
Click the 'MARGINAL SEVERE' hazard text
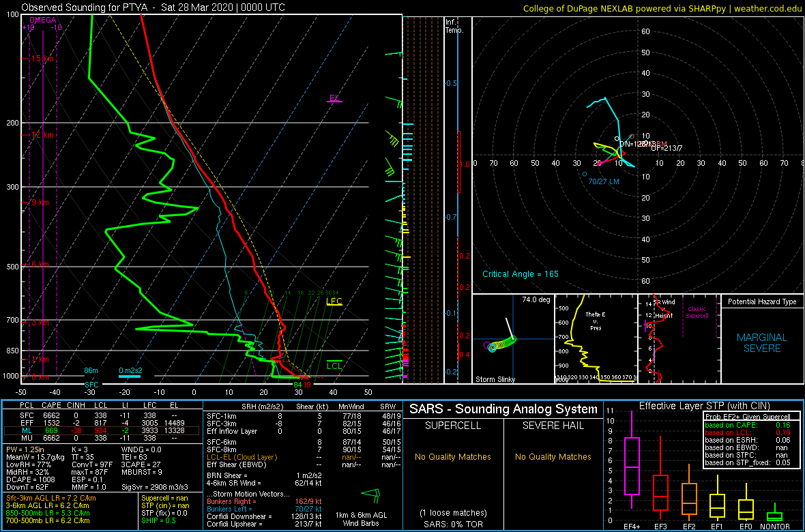[762, 343]
